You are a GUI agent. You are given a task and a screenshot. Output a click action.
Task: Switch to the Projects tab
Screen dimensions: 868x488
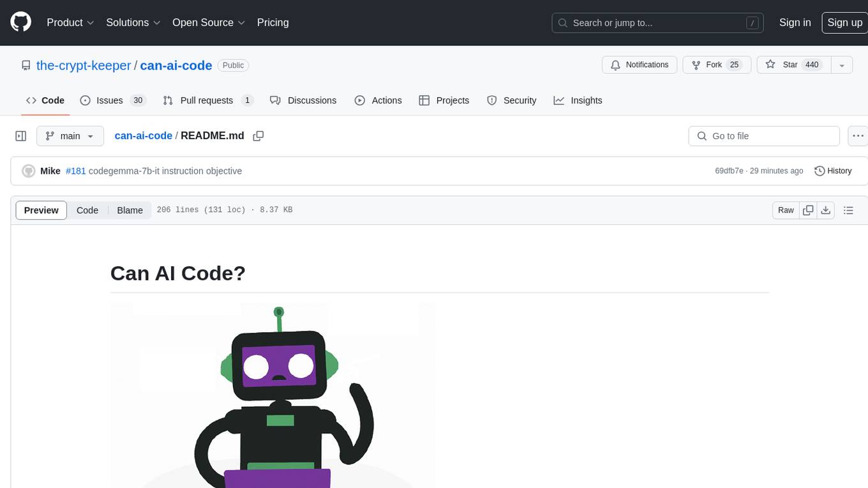[x=444, y=100]
